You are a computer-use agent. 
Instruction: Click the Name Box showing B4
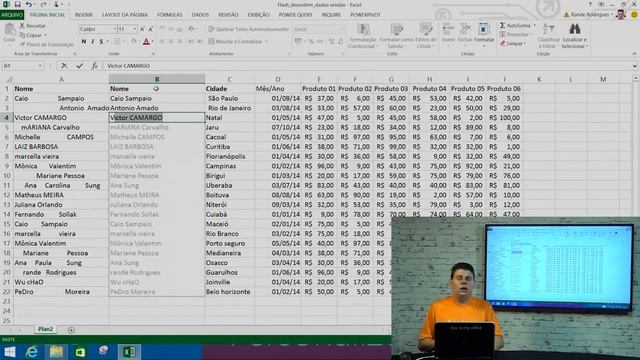pos(19,66)
